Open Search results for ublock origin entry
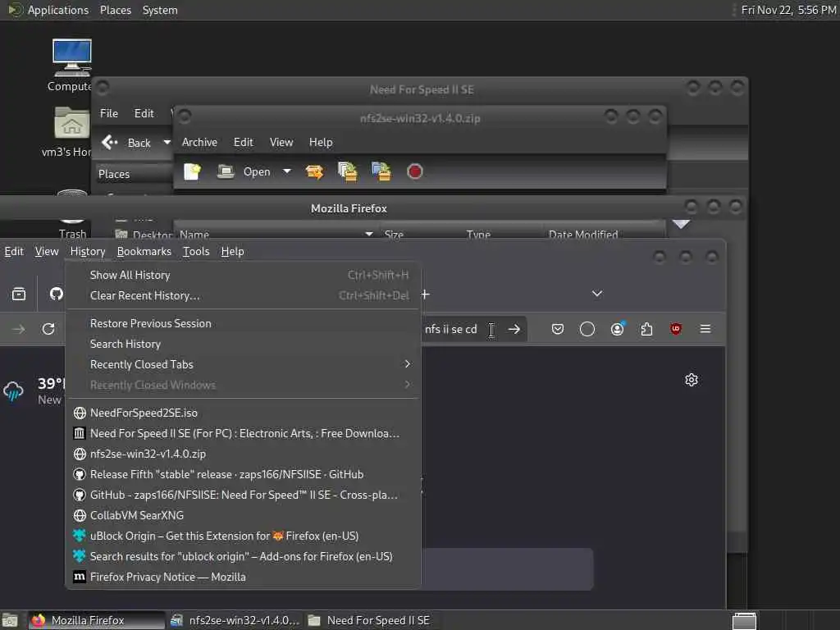This screenshot has width=840, height=630. click(243, 556)
